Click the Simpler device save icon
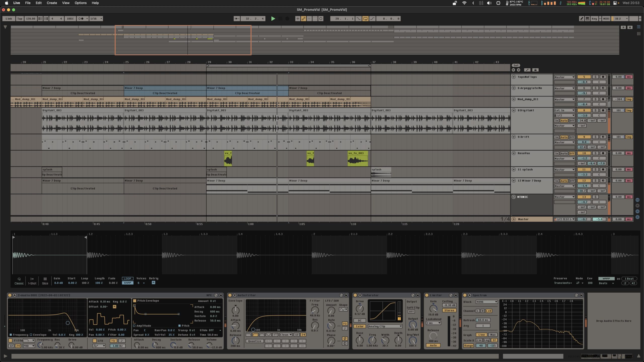 (x=221, y=295)
